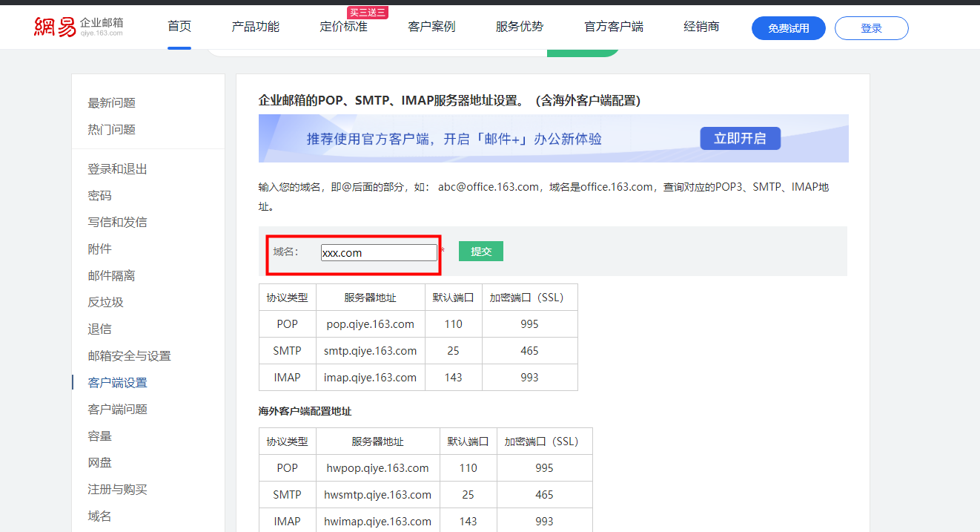Select 定价标准 in the top navigation
This screenshot has width=980, height=532.
[343, 25]
